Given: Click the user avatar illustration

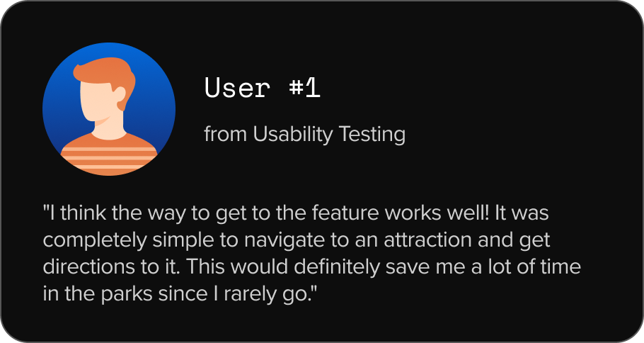Looking at the screenshot, I should coord(109,109).
